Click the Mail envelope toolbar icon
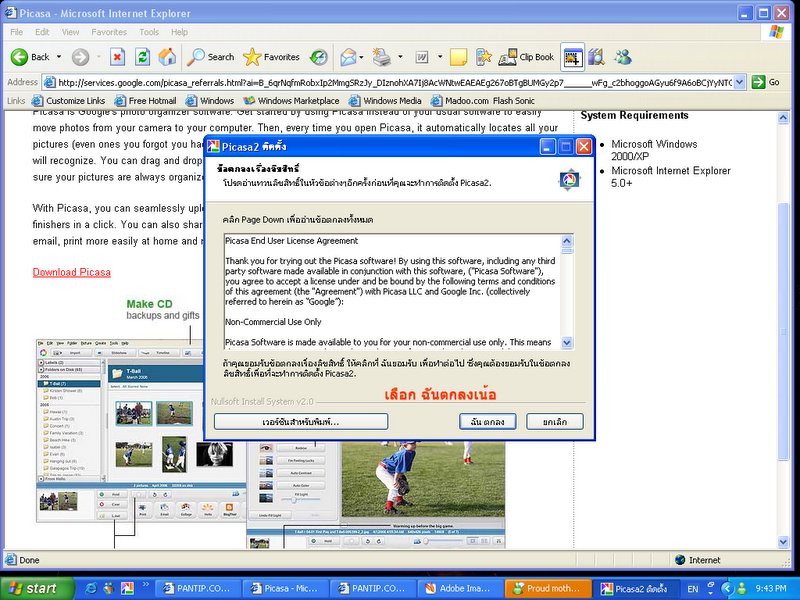 pyautogui.click(x=348, y=57)
